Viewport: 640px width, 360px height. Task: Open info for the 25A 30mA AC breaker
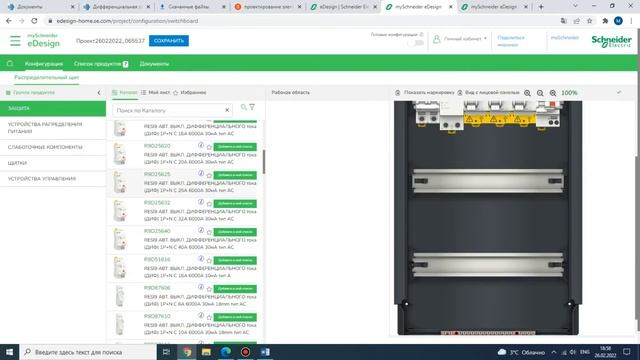(x=201, y=173)
